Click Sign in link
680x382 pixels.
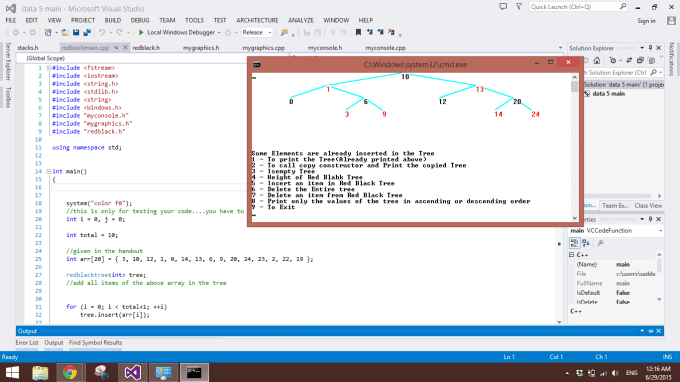click(x=646, y=21)
